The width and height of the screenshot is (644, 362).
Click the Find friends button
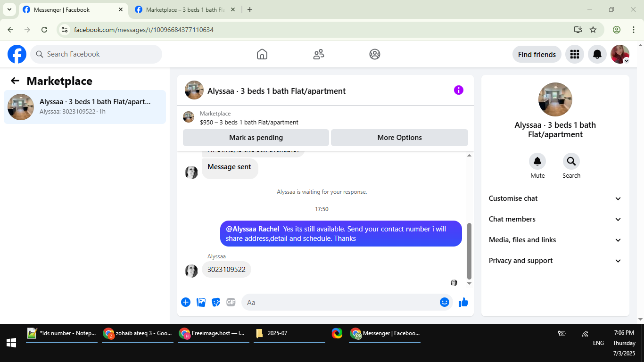click(537, 54)
